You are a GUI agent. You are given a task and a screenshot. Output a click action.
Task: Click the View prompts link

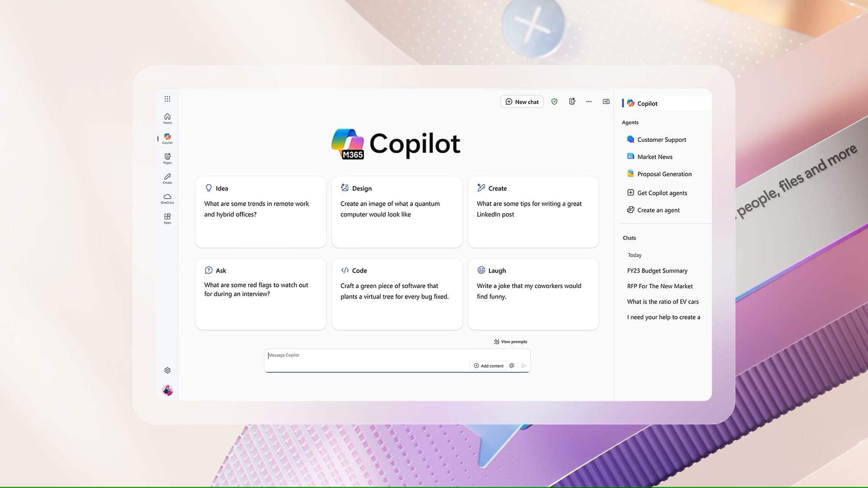point(510,341)
